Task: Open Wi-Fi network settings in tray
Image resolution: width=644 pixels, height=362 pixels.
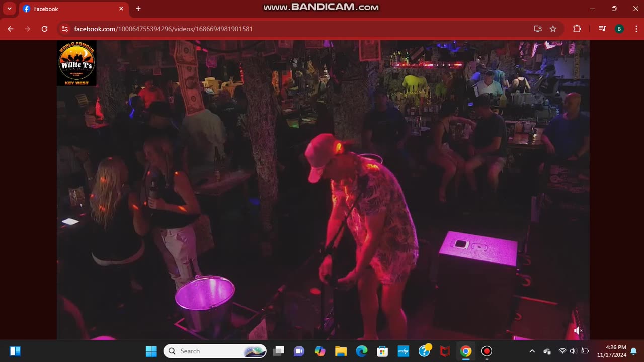Action: 562,351
